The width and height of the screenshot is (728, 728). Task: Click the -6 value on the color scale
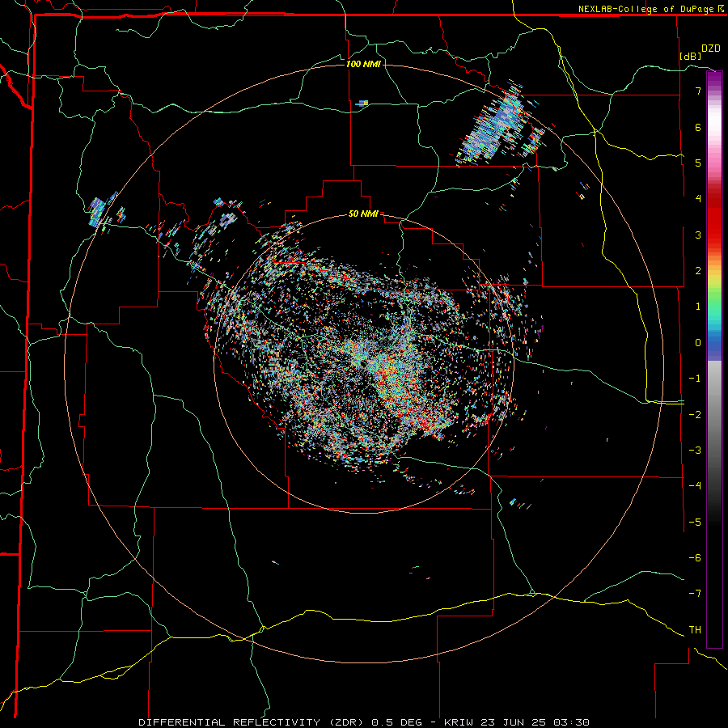point(695,558)
